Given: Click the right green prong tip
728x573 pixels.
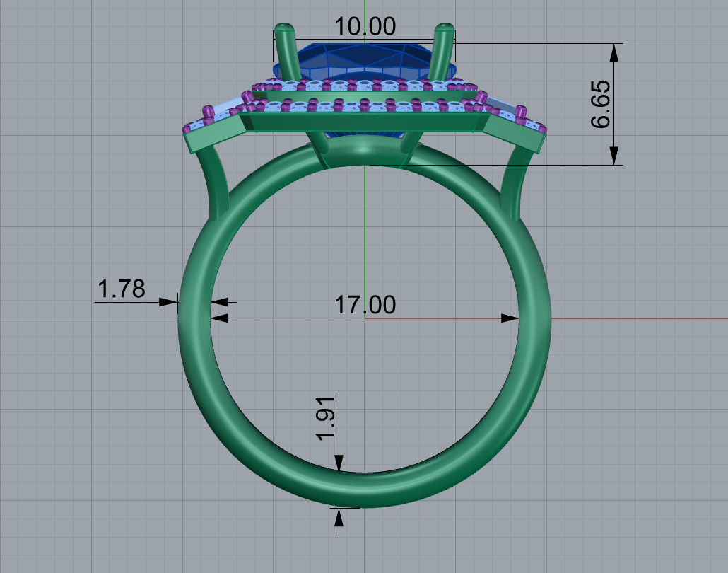Looking at the screenshot, I should pos(445,29).
